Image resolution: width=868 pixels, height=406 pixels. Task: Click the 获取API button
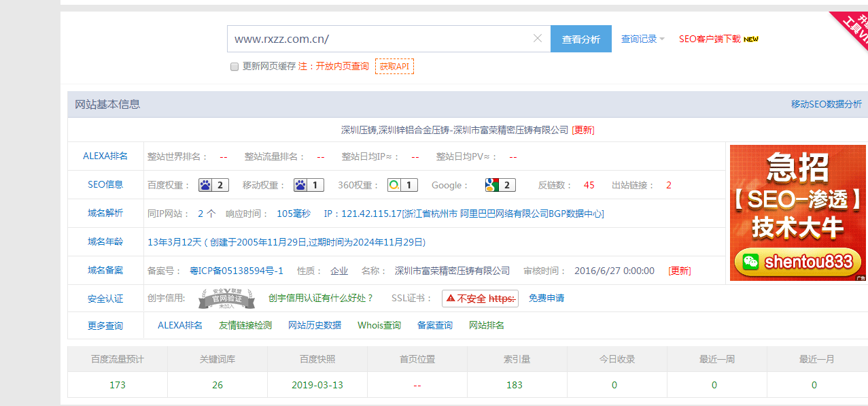pos(394,67)
